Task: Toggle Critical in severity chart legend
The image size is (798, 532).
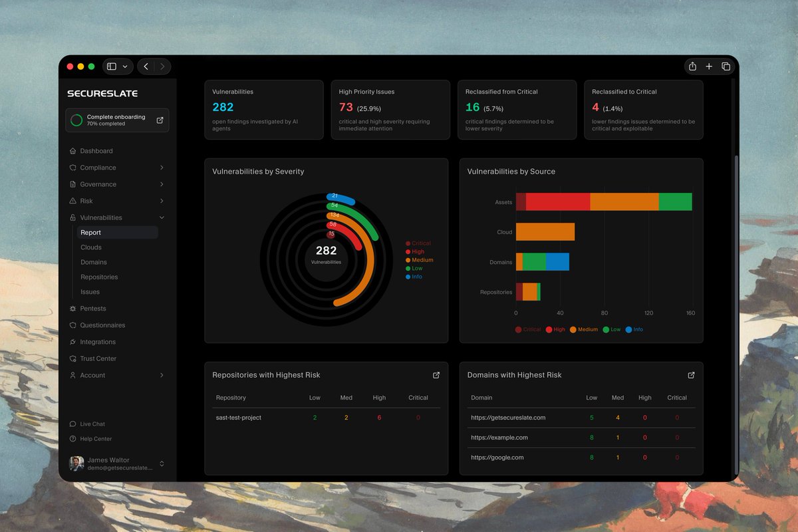Action: click(x=418, y=243)
